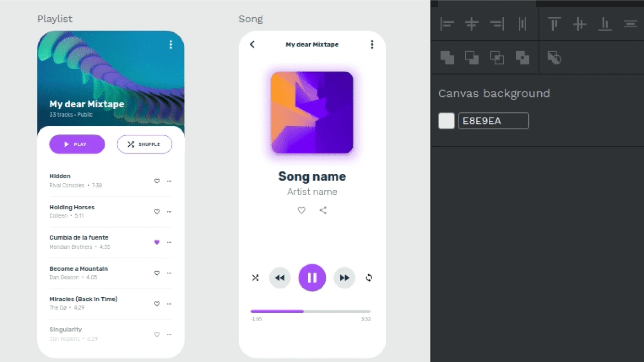The width and height of the screenshot is (644, 362).
Task: Distribute vertical spacing icon
Action: 630,24
